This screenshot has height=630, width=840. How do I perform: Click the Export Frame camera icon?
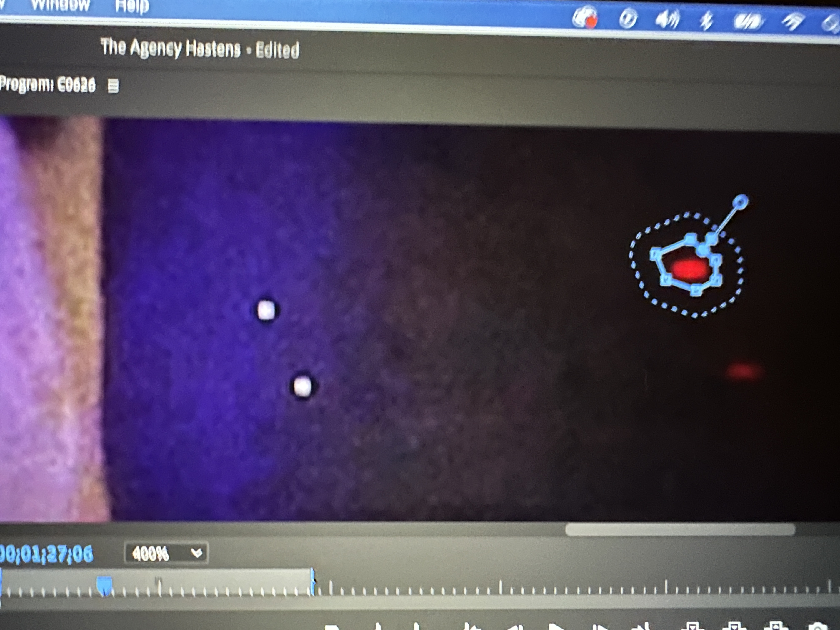tap(817, 626)
